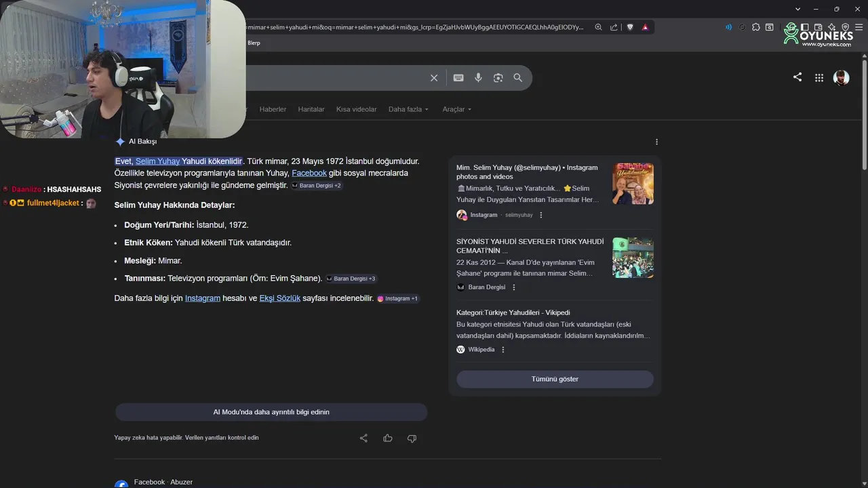Open SİYONİST YAHUDİ SEVERLER result title

[x=530, y=246]
